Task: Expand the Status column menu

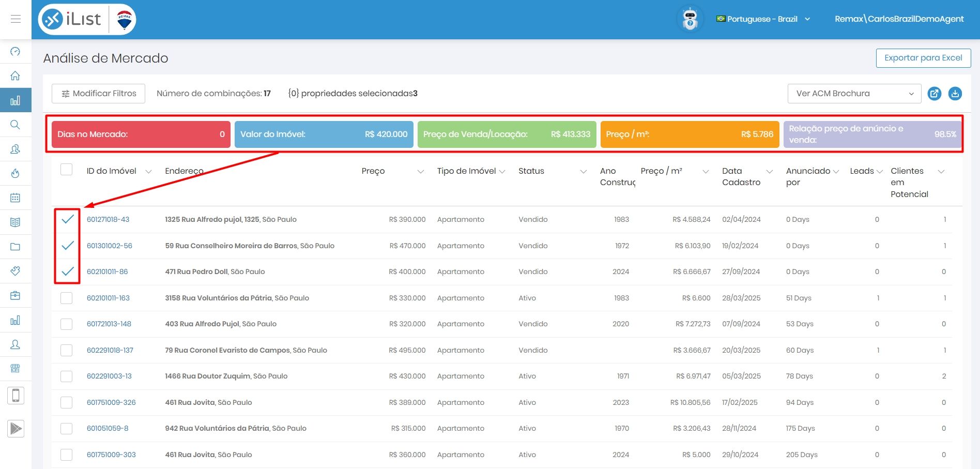Action: [x=584, y=172]
